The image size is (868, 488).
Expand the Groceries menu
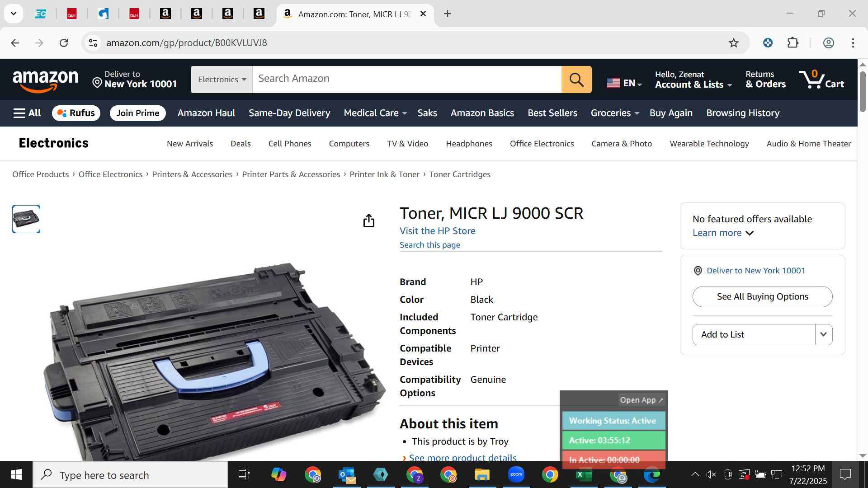pos(614,113)
